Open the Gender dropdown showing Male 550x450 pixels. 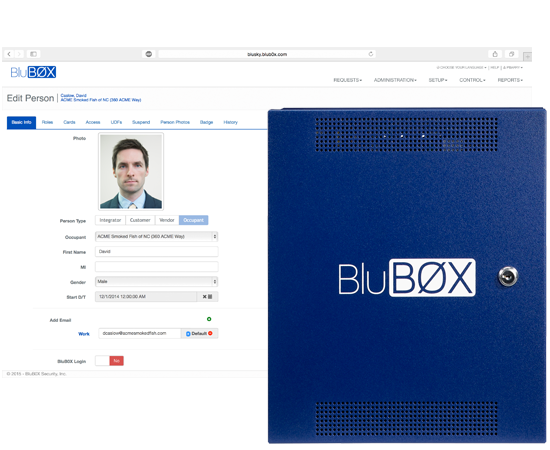pyautogui.click(x=156, y=282)
